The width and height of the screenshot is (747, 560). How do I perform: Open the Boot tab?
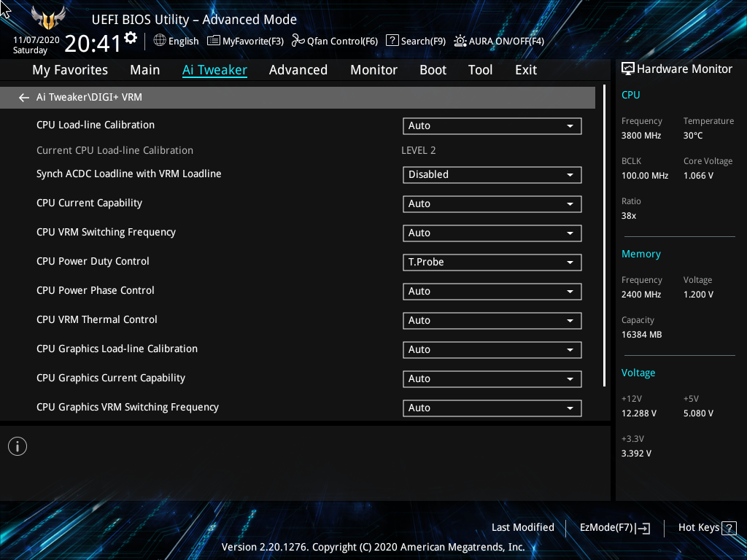click(x=433, y=70)
